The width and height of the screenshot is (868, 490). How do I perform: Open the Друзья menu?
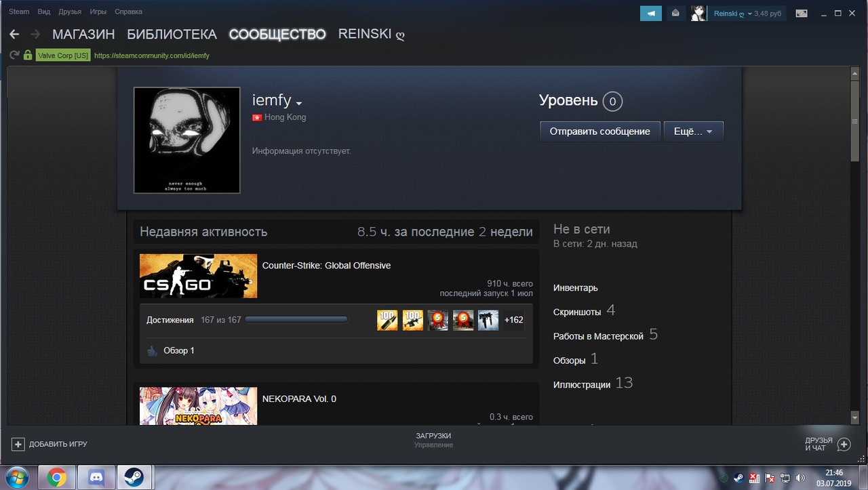[69, 12]
